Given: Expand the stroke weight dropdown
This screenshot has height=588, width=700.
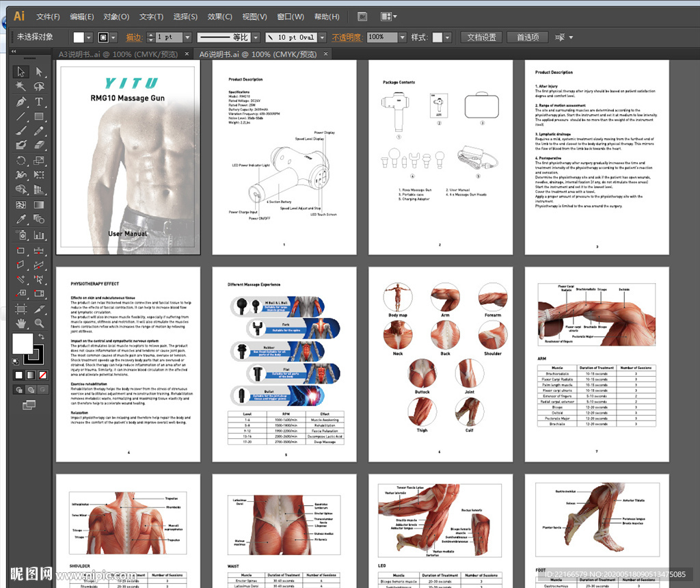Looking at the screenshot, I should coord(187,38).
